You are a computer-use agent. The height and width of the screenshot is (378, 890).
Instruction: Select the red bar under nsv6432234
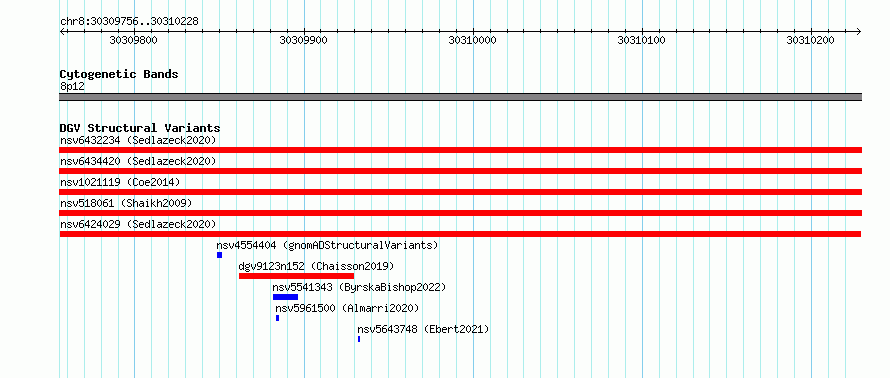pyautogui.click(x=460, y=150)
